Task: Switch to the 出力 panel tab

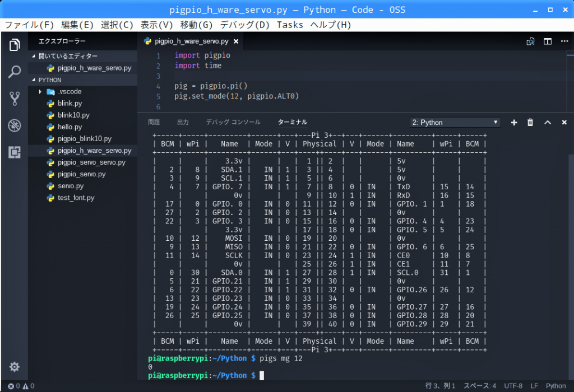Action: pyautogui.click(x=183, y=122)
